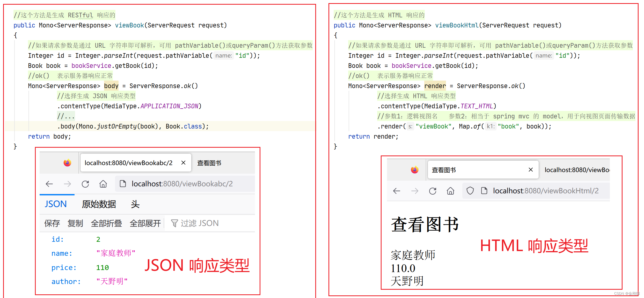Click highlighted 'render' variable in right code
This screenshot has height=298, width=644.
pos(435,86)
